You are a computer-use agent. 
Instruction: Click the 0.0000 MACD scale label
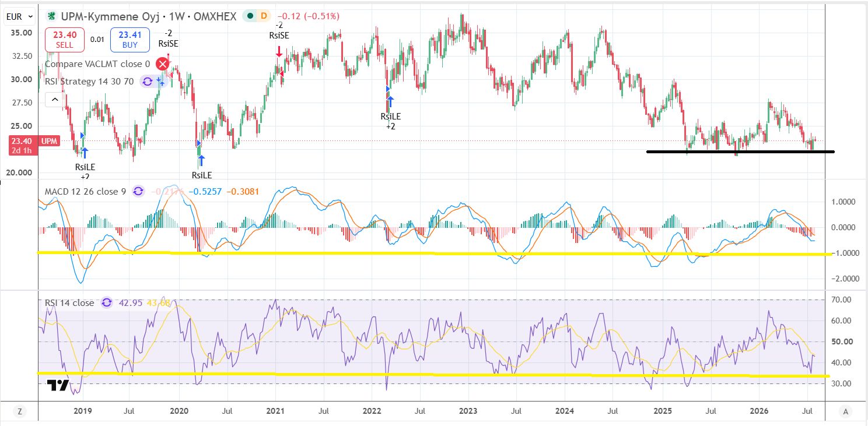(844, 227)
